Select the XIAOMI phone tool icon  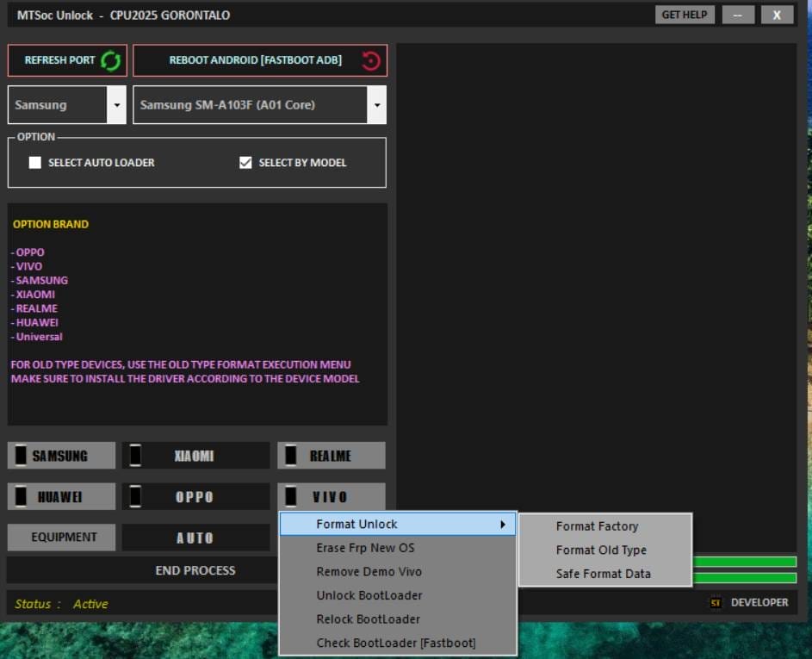click(x=134, y=455)
